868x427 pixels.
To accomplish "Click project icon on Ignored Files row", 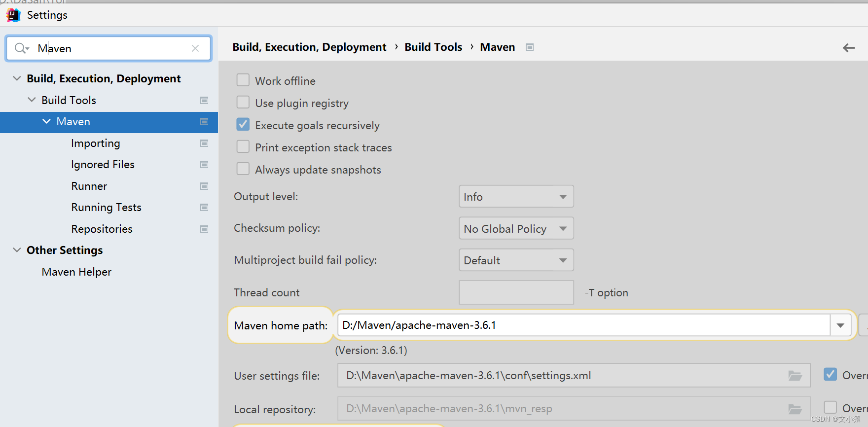I will coord(204,164).
